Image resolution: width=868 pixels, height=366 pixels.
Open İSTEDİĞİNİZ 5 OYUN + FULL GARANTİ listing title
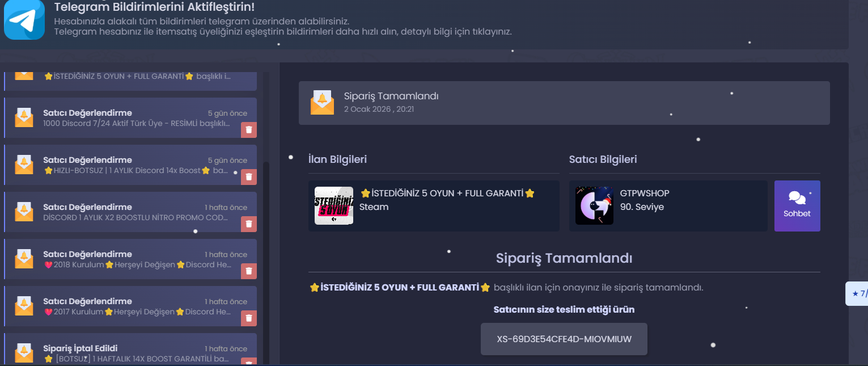click(x=447, y=193)
